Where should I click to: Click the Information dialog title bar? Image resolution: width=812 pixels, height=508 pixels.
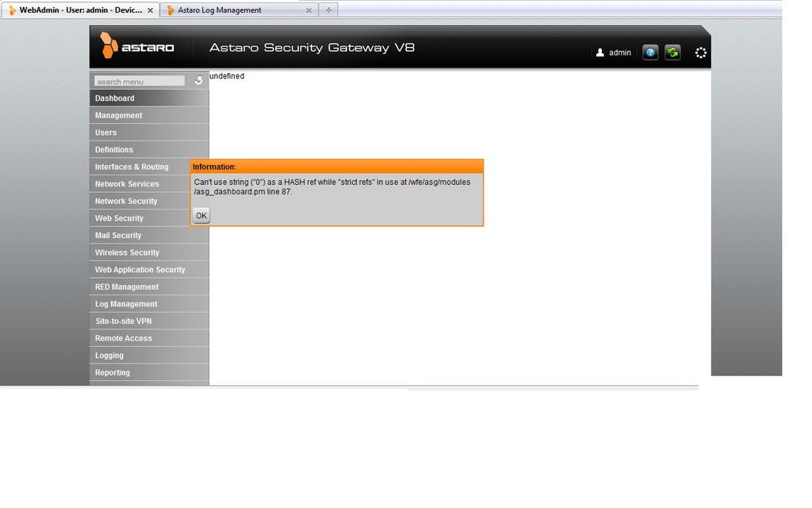(x=336, y=167)
